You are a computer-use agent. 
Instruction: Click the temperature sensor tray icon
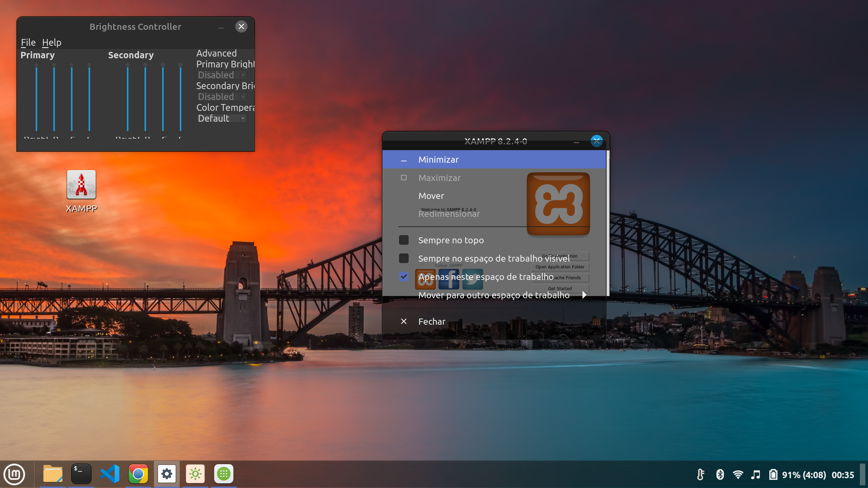701,474
